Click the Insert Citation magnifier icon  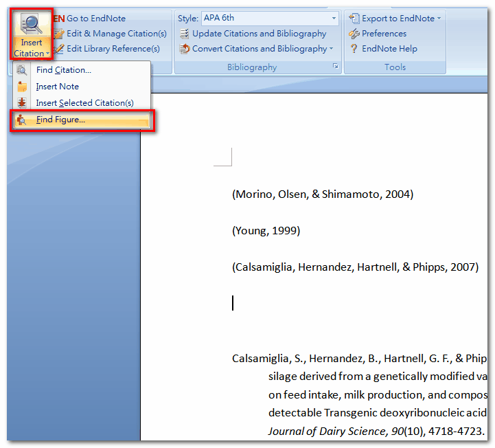coord(32,24)
